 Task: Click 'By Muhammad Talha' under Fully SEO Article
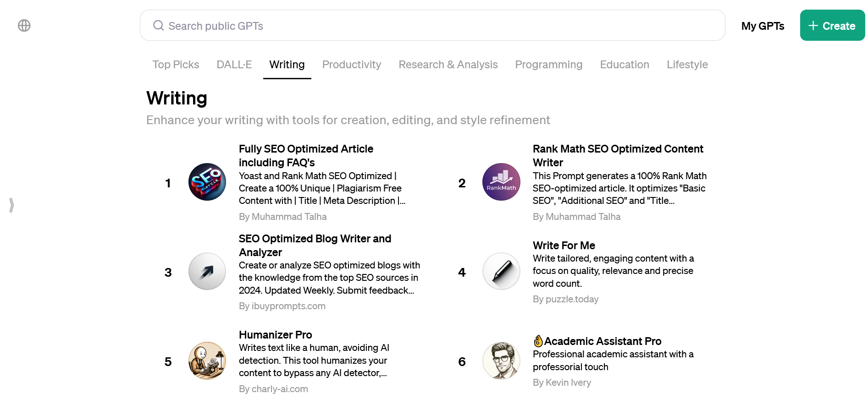(x=283, y=217)
